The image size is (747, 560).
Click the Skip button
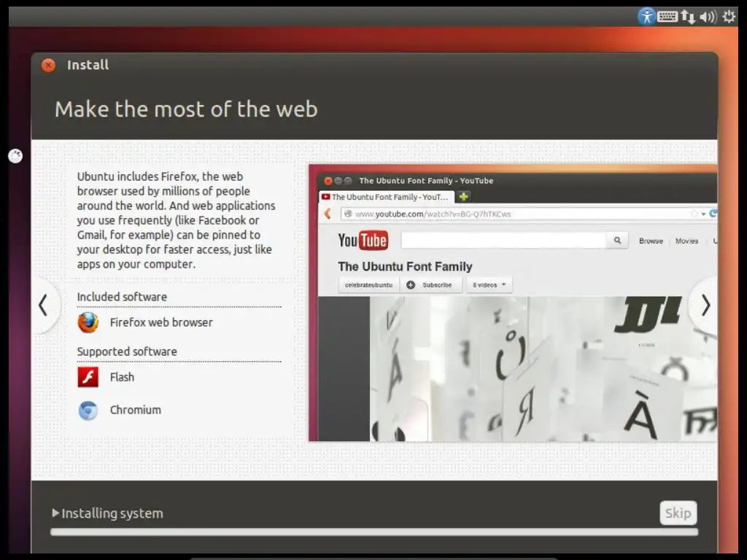coord(678,513)
